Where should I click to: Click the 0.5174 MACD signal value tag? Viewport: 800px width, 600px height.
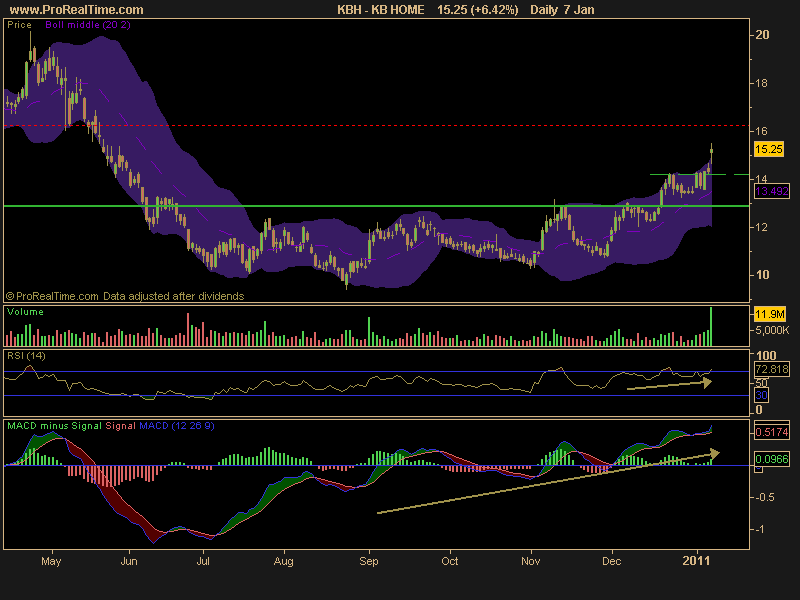coord(771,432)
